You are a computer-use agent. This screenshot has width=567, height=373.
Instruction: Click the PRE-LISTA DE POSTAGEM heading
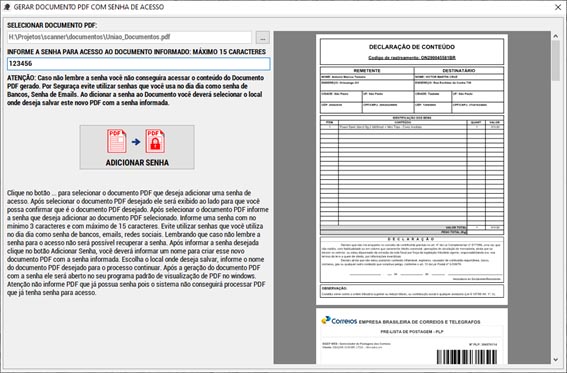[412, 331]
